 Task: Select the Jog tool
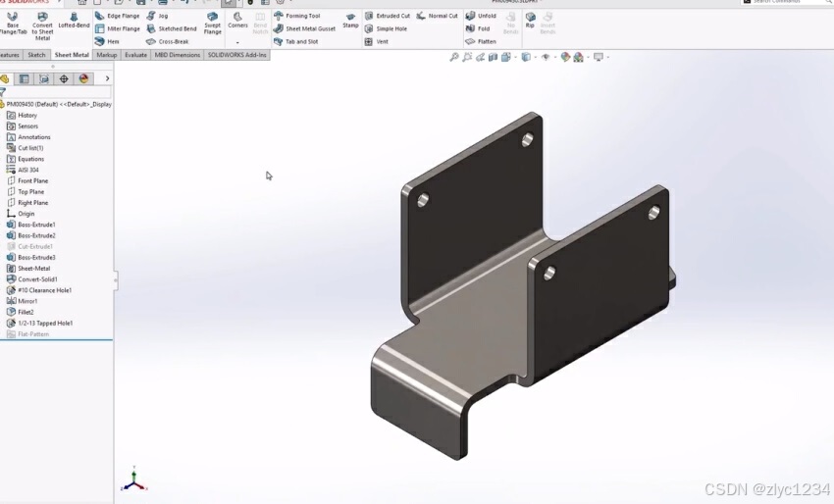coord(157,16)
